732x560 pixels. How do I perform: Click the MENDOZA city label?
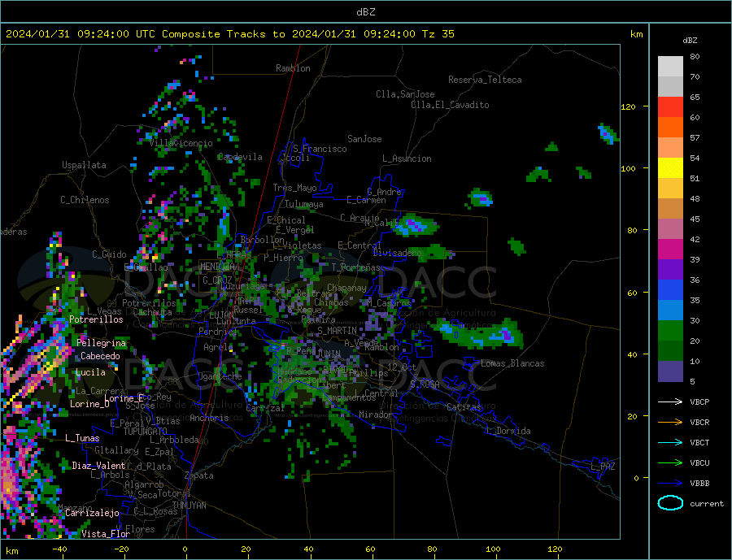217,267
